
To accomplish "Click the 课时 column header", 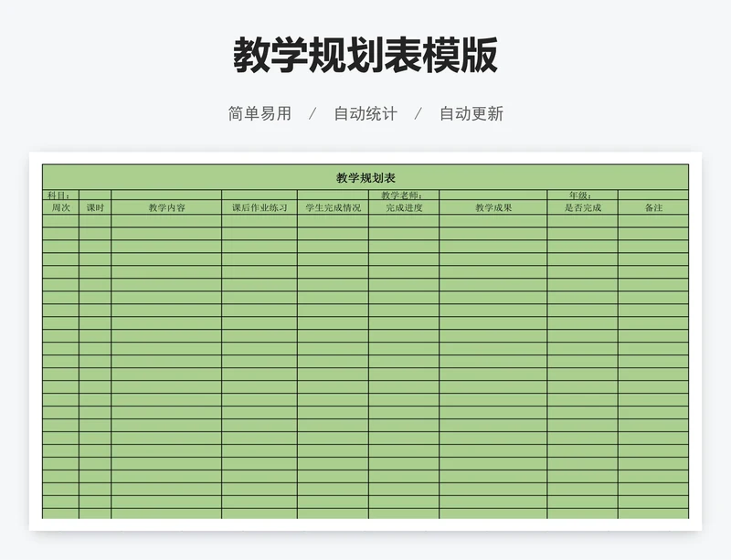I will (95, 207).
